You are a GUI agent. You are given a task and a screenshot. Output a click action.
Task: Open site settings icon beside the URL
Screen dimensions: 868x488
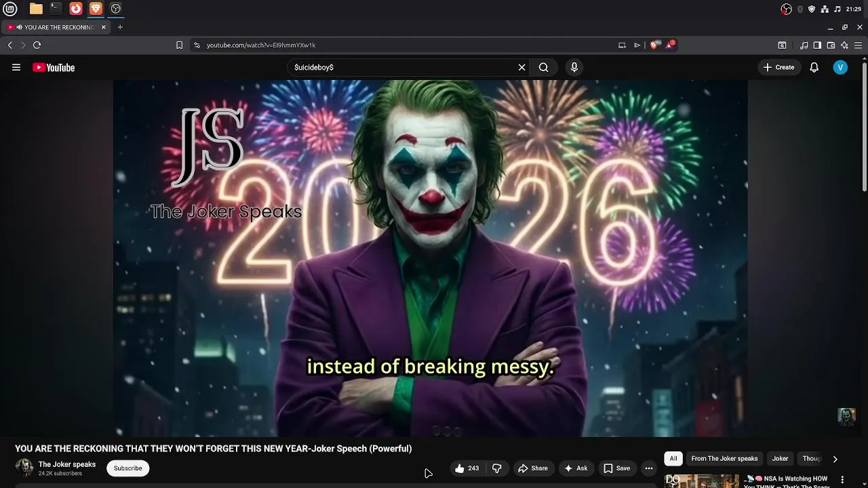click(x=197, y=45)
